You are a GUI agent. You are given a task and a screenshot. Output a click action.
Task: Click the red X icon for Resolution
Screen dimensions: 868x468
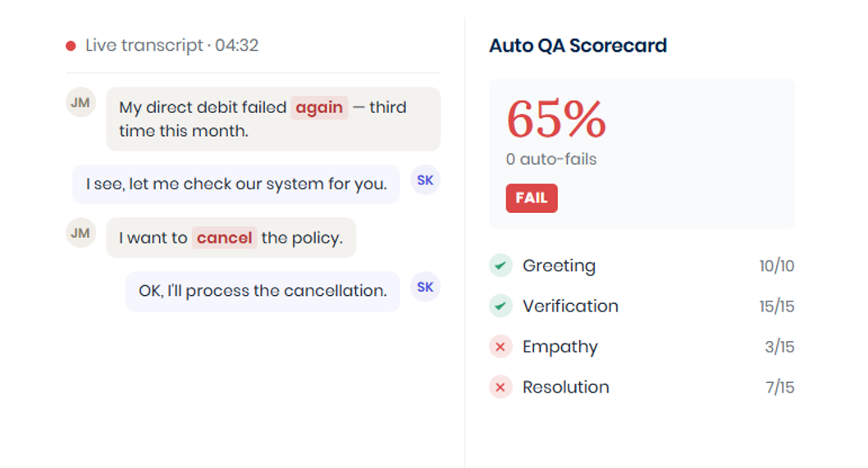(500, 387)
